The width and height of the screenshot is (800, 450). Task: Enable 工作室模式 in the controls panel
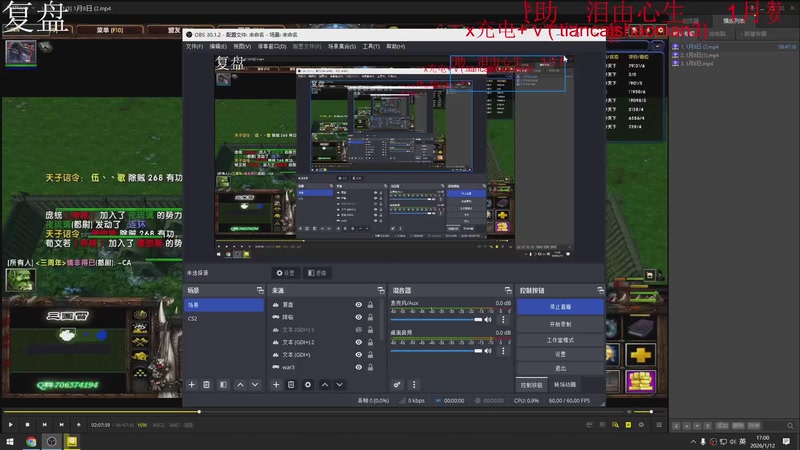coord(560,340)
